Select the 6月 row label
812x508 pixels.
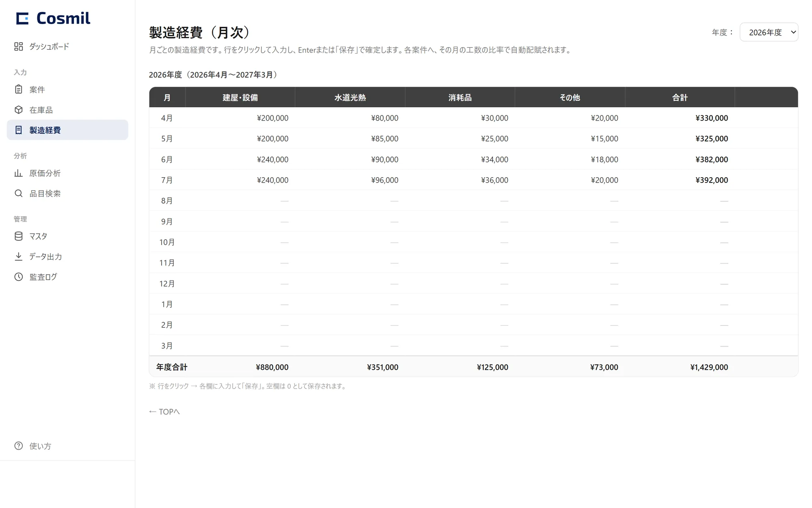[167, 160]
